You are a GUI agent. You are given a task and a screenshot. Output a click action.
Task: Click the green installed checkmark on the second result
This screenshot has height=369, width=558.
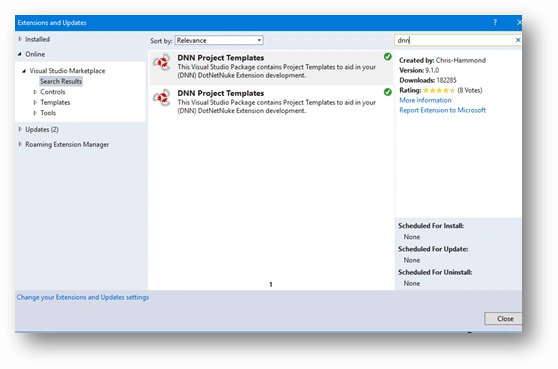pos(388,92)
